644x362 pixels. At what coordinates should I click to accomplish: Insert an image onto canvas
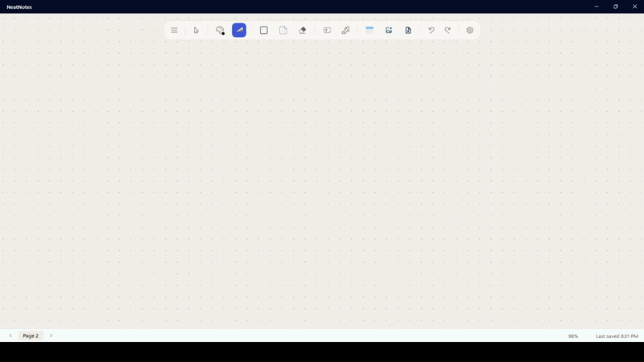click(x=389, y=31)
